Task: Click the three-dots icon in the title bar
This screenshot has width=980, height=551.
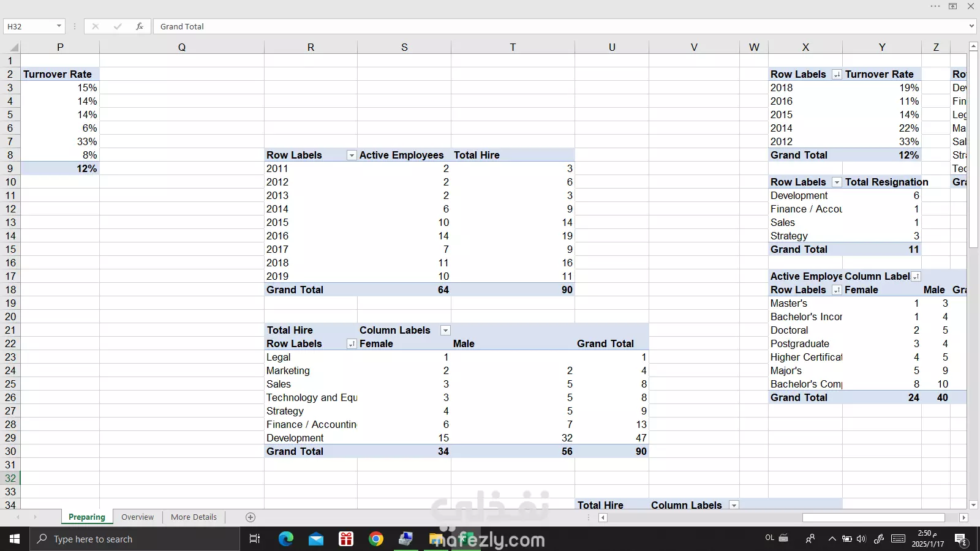Action: 935,6
